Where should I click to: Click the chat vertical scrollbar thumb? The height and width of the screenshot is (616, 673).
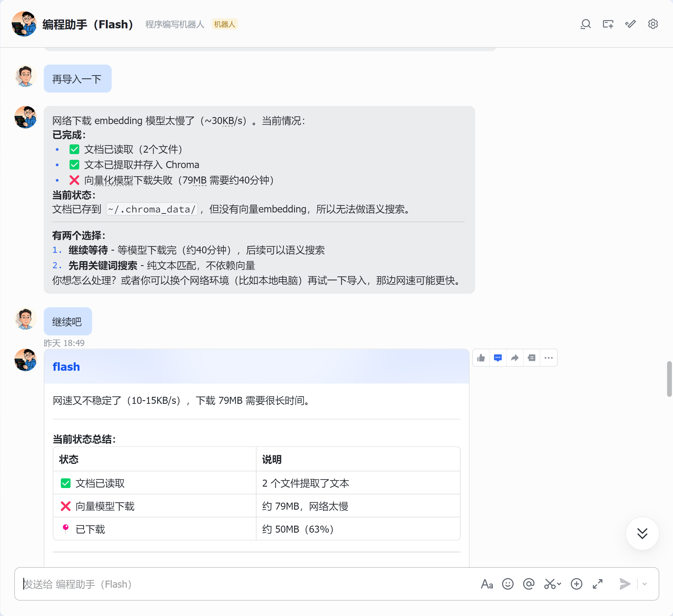click(x=669, y=379)
